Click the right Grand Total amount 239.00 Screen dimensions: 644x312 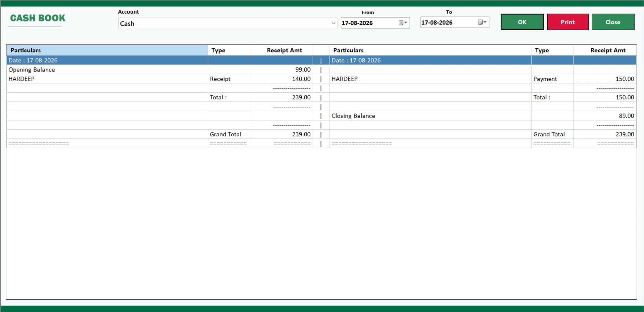(625, 134)
